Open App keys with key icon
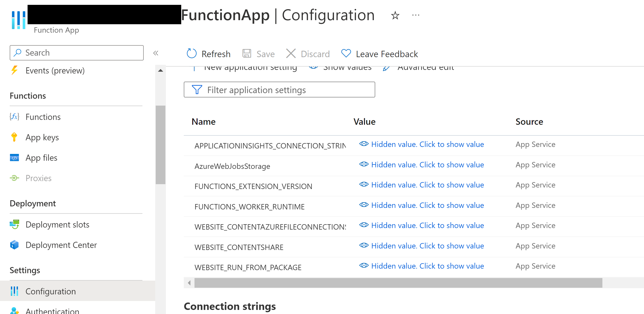The image size is (644, 314). coord(14,137)
